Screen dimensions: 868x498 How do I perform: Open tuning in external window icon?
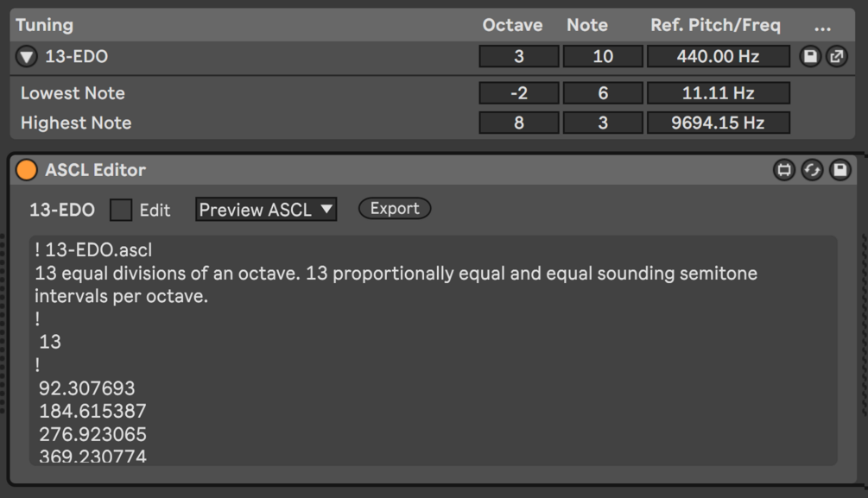coord(836,56)
